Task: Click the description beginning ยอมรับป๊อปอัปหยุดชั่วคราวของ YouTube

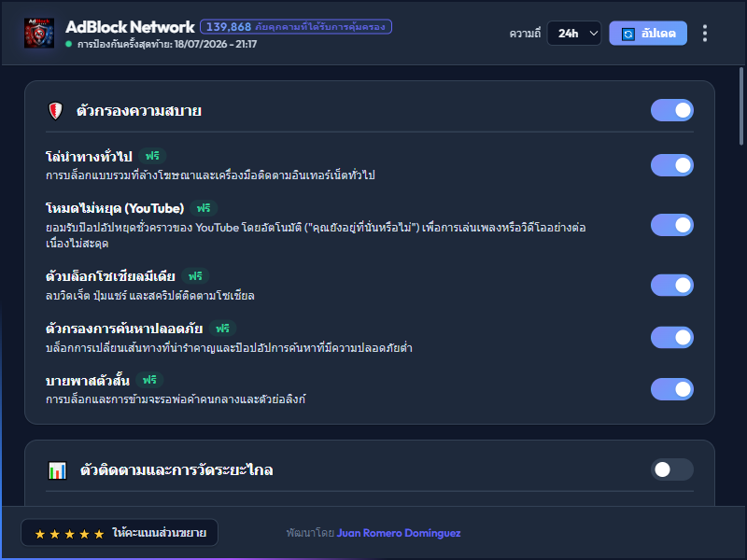Action: [316, 235]
